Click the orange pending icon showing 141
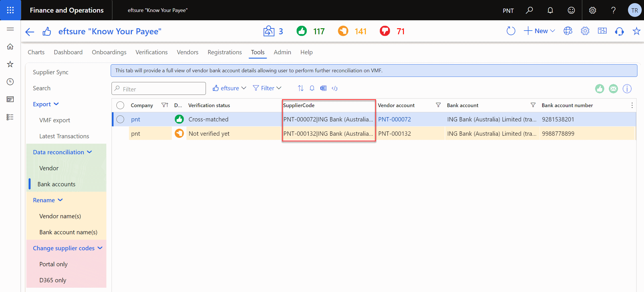Screen dimensions: 644x292 (x=343, y=31)
